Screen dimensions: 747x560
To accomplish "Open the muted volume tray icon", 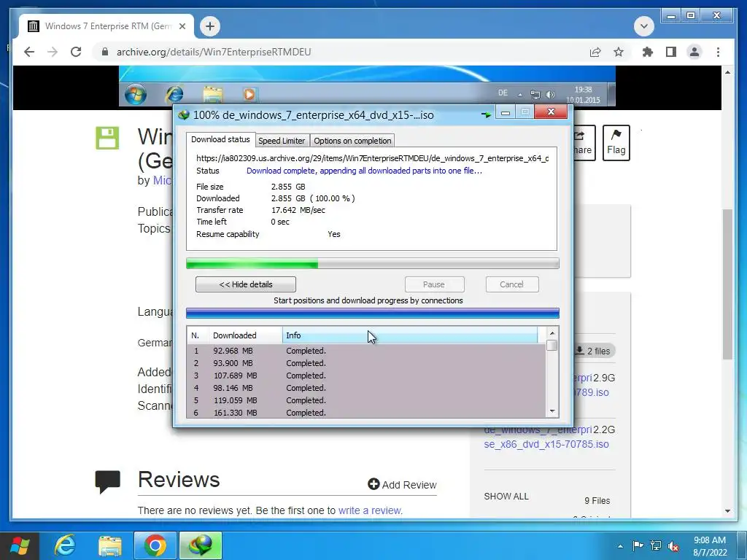I will click(673, 546).
